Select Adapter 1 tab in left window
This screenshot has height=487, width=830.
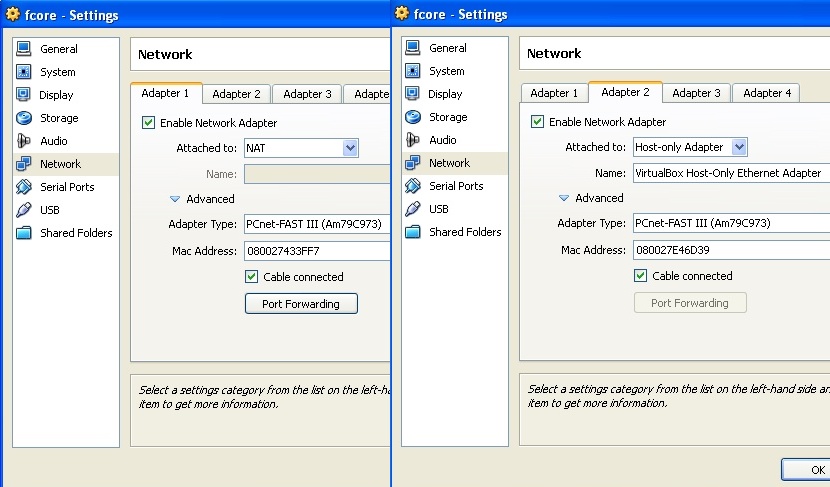165,93
